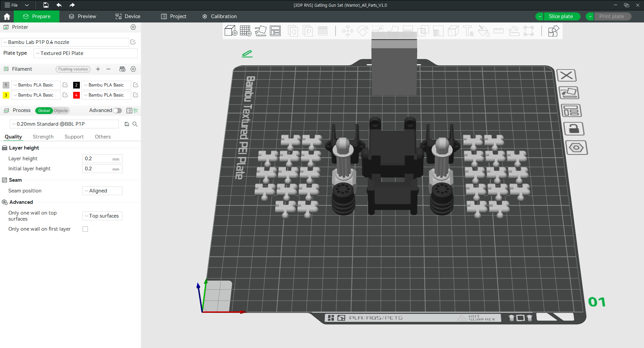Edit filament 4 preset
644x348 pixels.
click(136, 95)
